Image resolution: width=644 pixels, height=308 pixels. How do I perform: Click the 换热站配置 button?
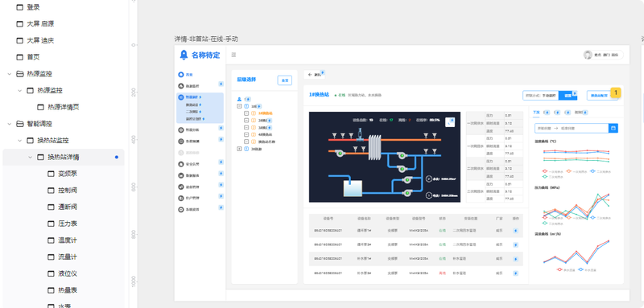601,95
